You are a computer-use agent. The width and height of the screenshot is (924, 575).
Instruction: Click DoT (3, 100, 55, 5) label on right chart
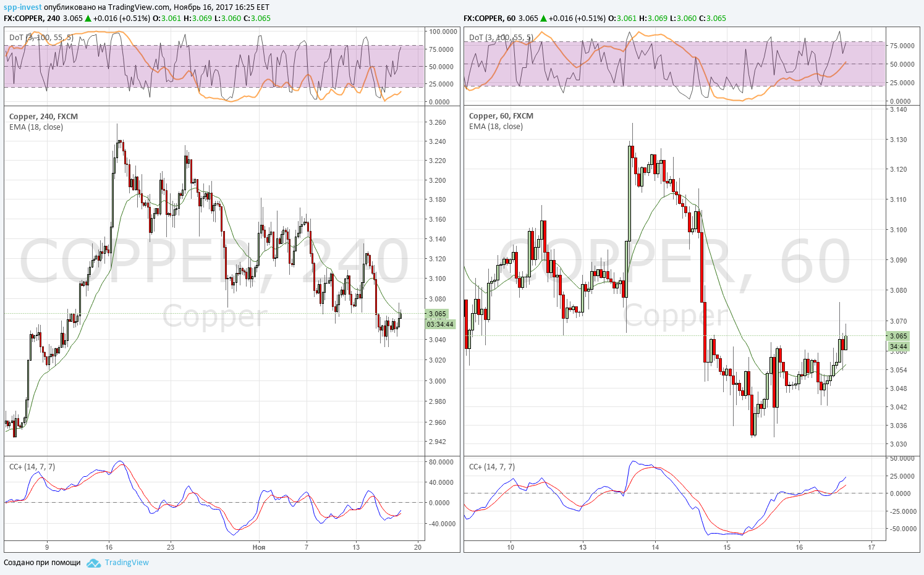pos(501,38)
